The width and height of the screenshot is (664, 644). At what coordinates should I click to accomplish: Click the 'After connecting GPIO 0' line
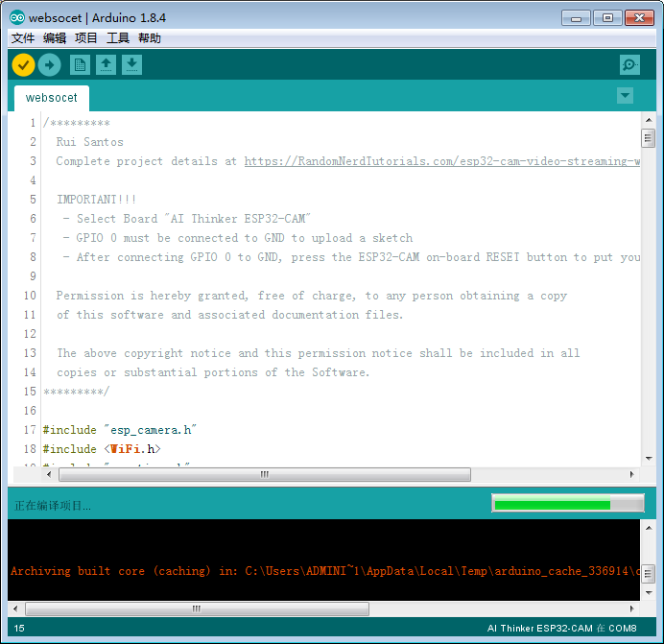[351, 257]
